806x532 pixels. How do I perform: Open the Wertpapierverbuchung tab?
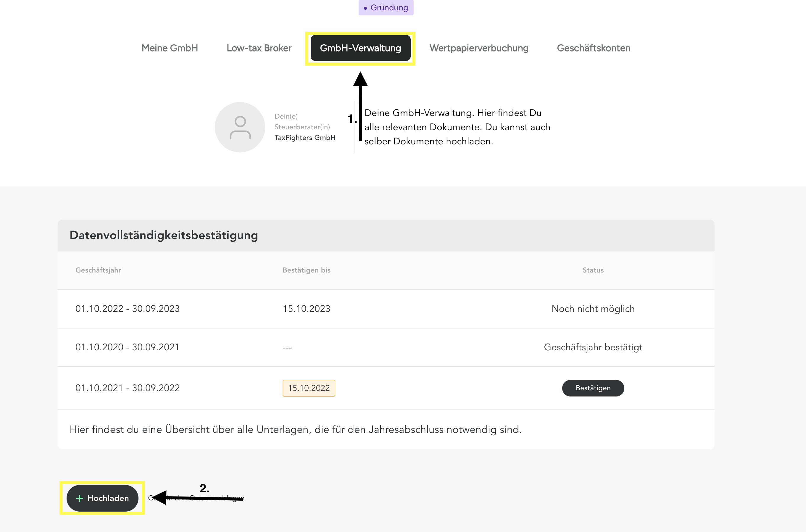click(x=479, y=48)
